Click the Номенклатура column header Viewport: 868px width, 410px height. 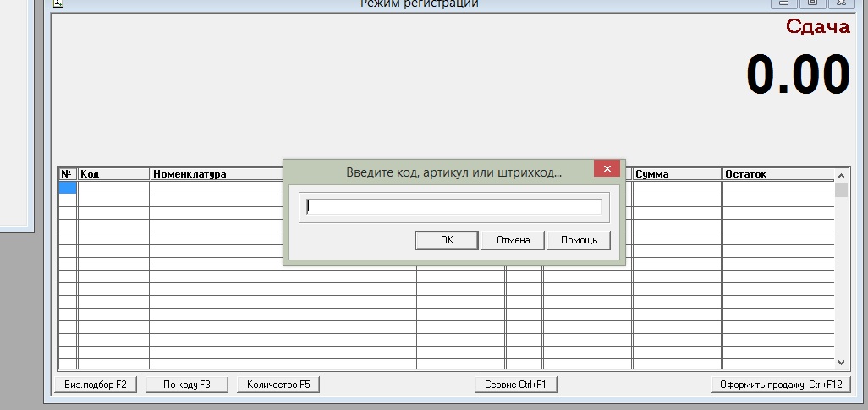[x=216, y=174]
